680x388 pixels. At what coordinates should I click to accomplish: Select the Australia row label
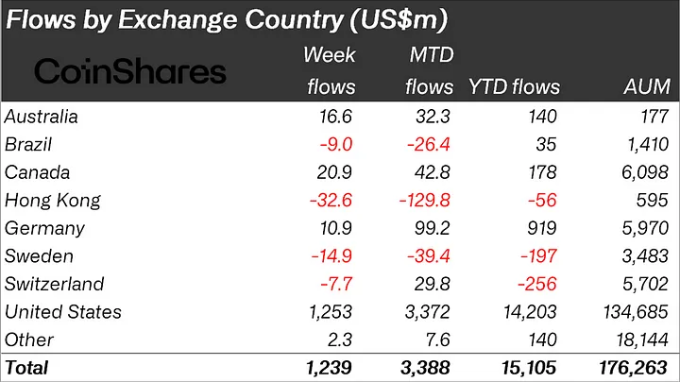tap(41, 117)
